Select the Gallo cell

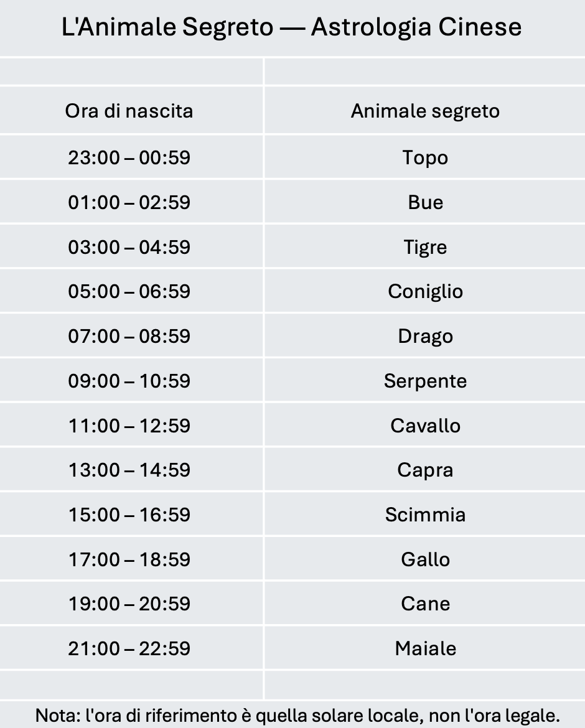pos(425,559)
